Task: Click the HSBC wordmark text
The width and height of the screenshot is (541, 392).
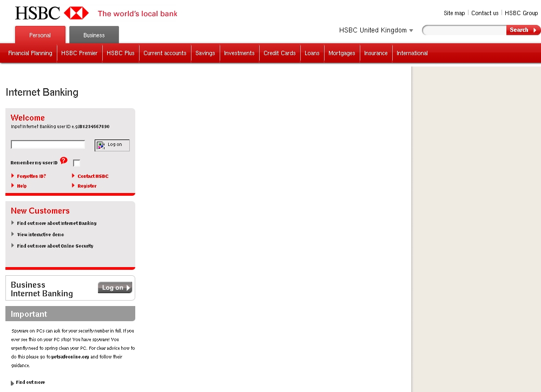Action: click(x=38, y=13)
